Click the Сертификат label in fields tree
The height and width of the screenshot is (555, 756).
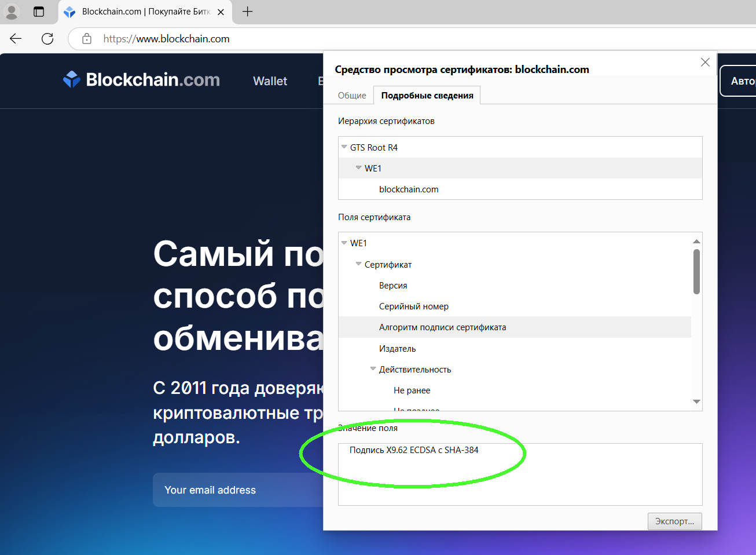388,265
